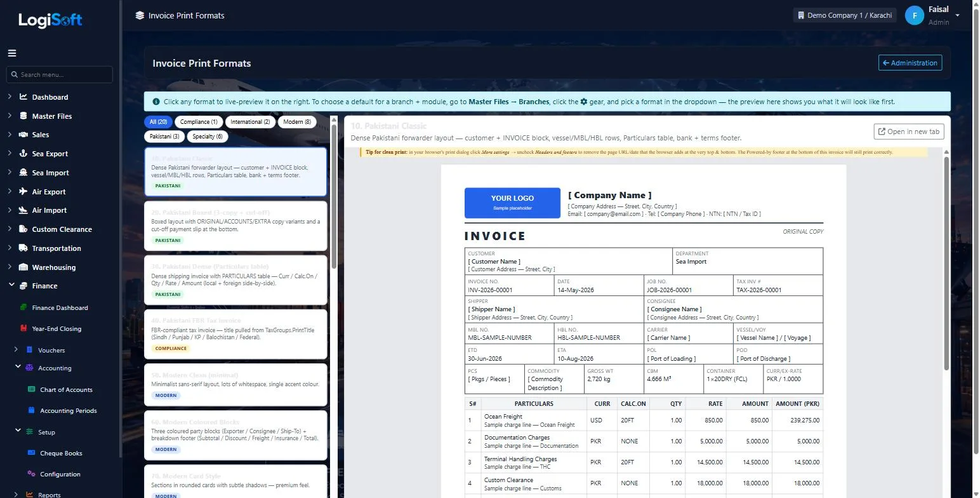Click the layers icon beside page title
Viewport: 980px width, 498px height.
(x=140, y=15)
